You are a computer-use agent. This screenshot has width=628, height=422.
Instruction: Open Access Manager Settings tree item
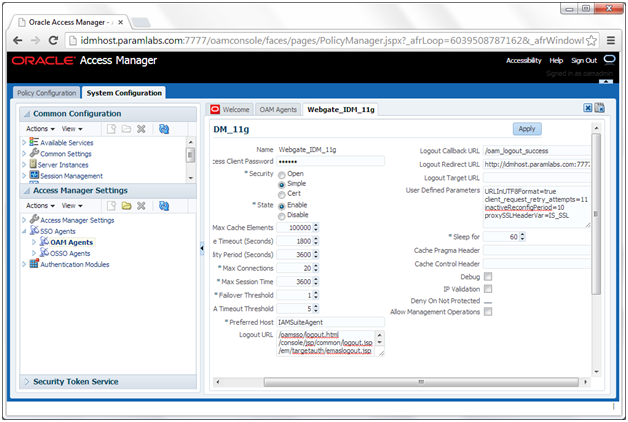pyautogui.click(x=77, y=220)
